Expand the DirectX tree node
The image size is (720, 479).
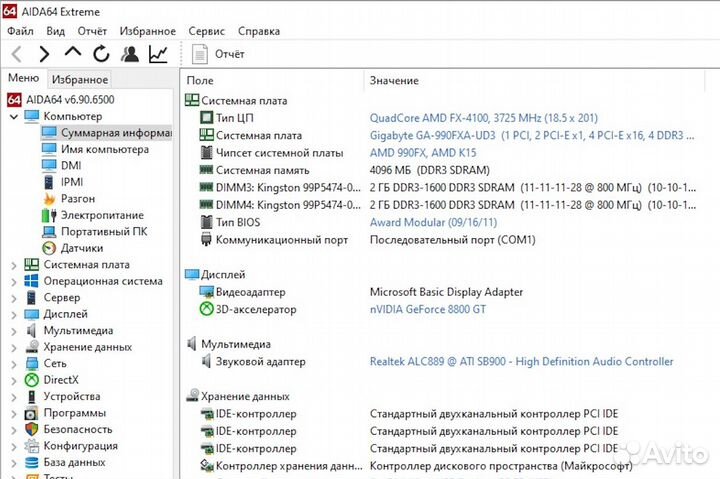(x=14, y=381)
